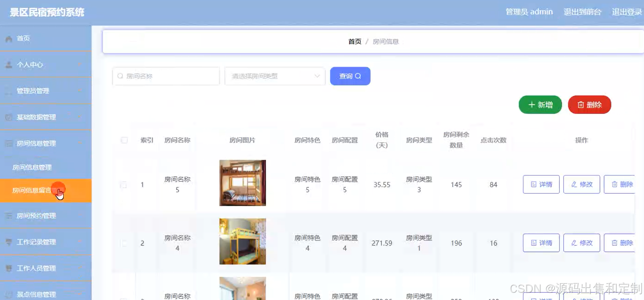The image size is (644, 300).
Task: Click the icon beside 房间信息管理 parent menu
Action: 9,143
